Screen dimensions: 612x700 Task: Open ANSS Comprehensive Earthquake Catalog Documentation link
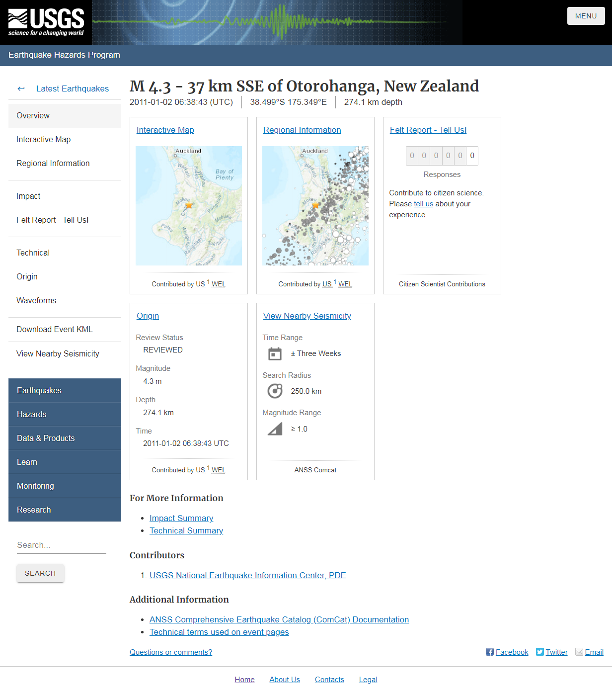(x=279, y=619)
